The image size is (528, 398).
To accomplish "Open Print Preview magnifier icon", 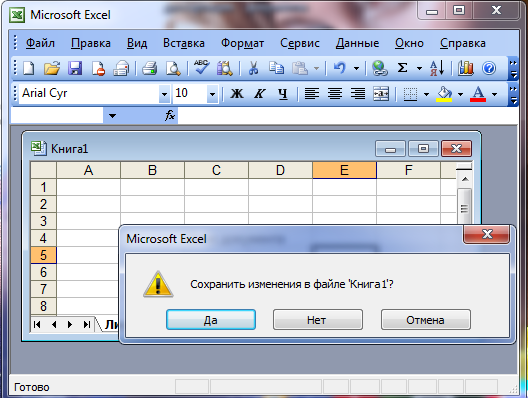I will click(173, 68).
